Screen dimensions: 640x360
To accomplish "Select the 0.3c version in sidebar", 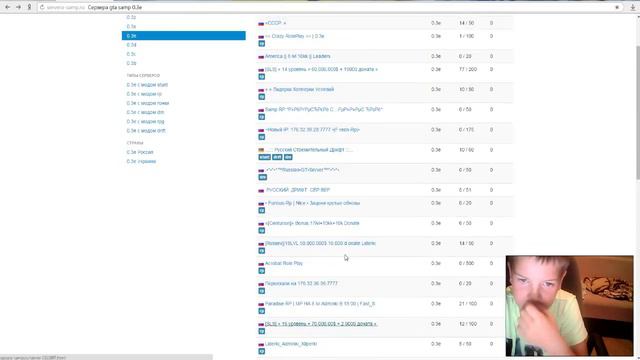I will pyautogui.click(x=131, y=54).
